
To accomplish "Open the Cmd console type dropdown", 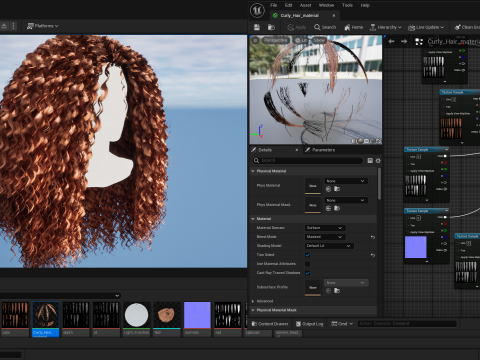I will 342,324.
